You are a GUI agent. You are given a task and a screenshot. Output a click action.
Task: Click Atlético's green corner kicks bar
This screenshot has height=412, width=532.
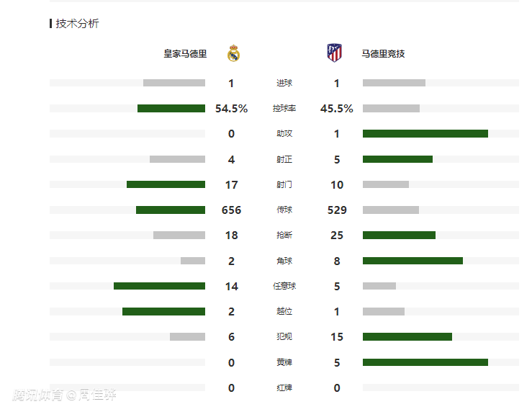click(412, 261)
